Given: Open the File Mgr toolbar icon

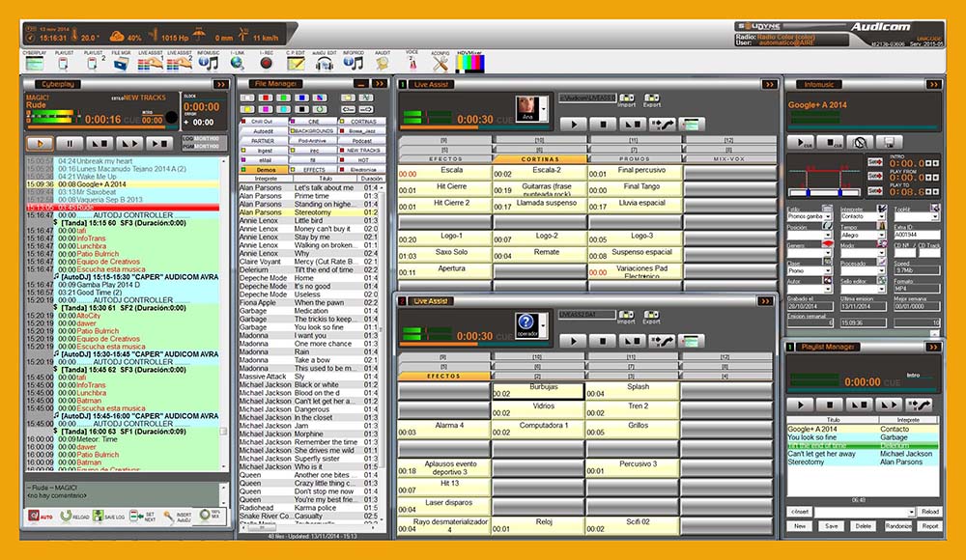Looking at the screenshot, I should [x=121, y=63].
